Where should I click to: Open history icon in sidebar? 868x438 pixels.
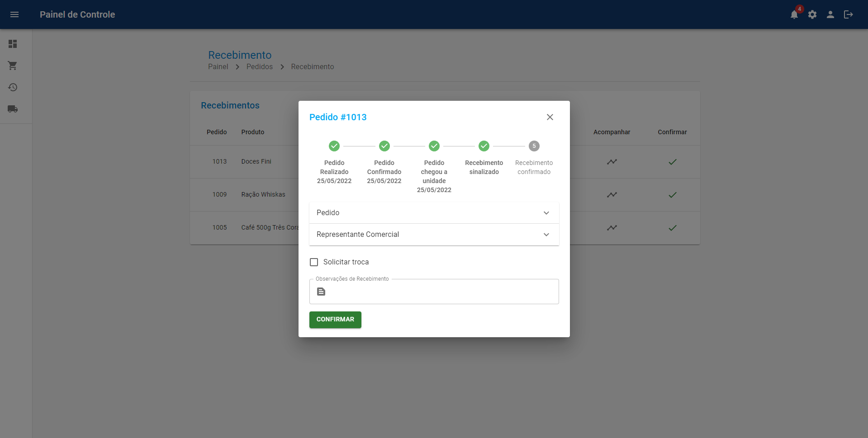point(13,87)
